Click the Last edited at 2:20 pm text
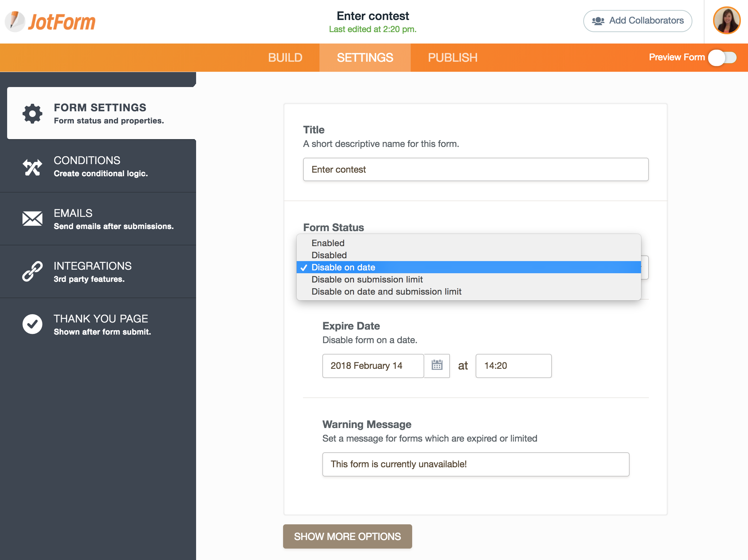The width and height of the screenshot is (748, 560). tap(373, 29)
